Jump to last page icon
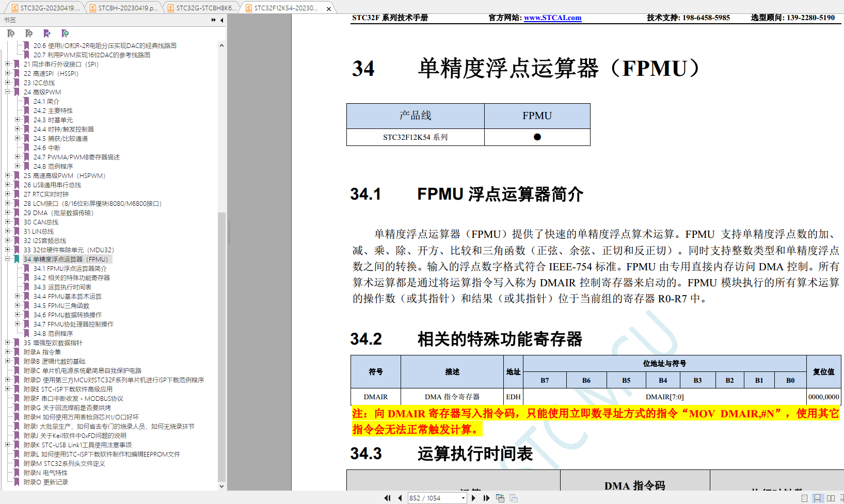The width and height of the screenshot is (844, 504). coord(486,498)
